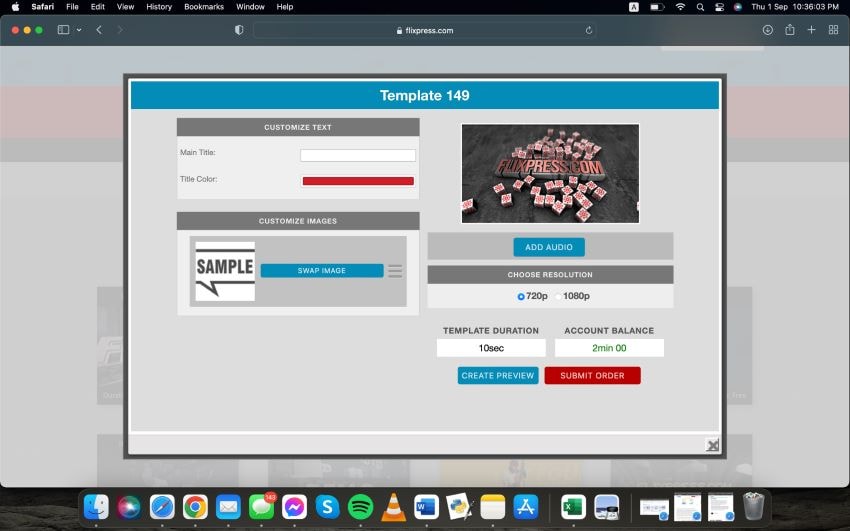Click Create Preview button

[x=498, y=375]
